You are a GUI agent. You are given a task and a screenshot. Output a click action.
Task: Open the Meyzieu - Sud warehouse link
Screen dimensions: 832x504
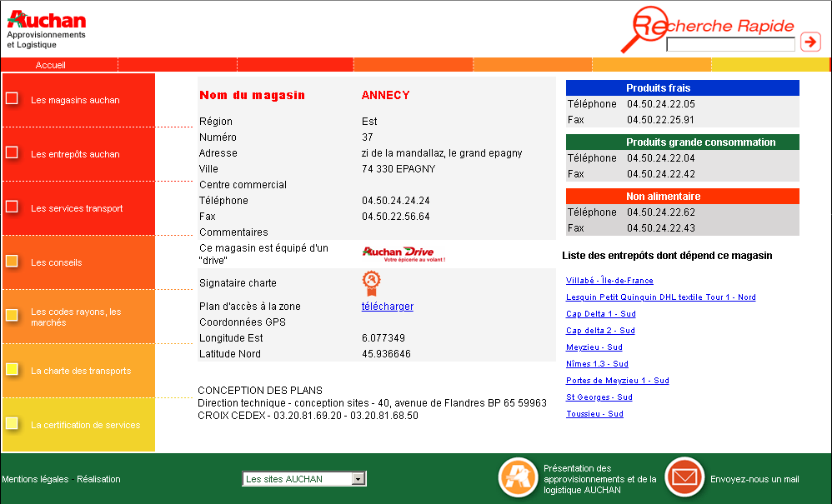(x=594, y=347)
